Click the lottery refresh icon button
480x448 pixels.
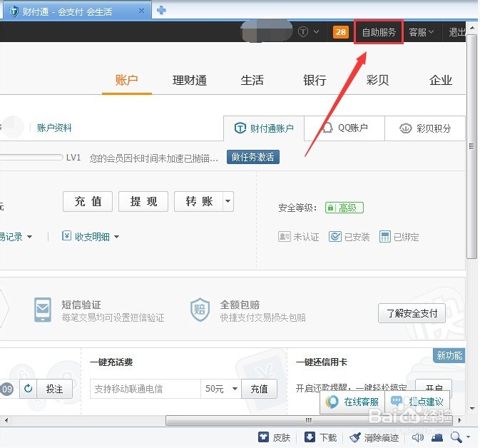pyautogui.click(x=28, y=389)
